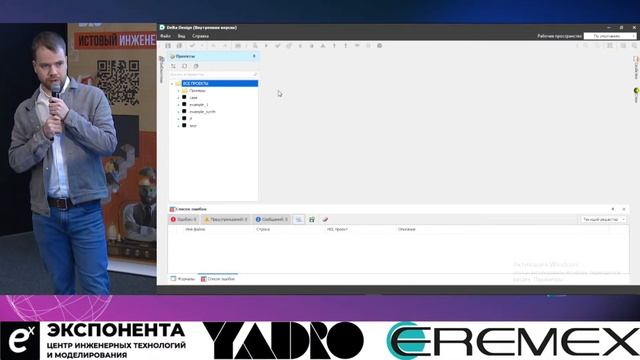
Task: Click the third icon in the Проекты panel toolbar
Action: point(196,66)
